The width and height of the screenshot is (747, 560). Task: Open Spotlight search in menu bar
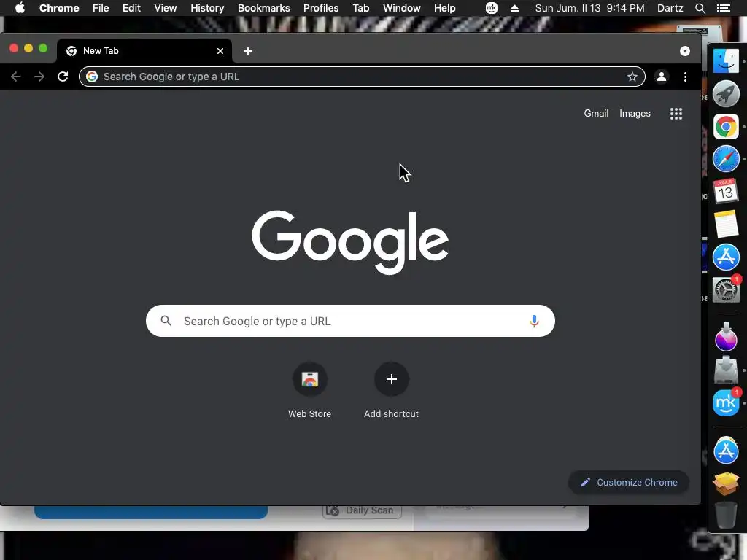pos(700,8)
